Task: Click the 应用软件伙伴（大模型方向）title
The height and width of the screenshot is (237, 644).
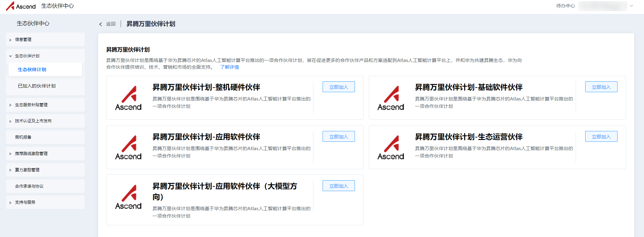Action: tap(225, 191)
